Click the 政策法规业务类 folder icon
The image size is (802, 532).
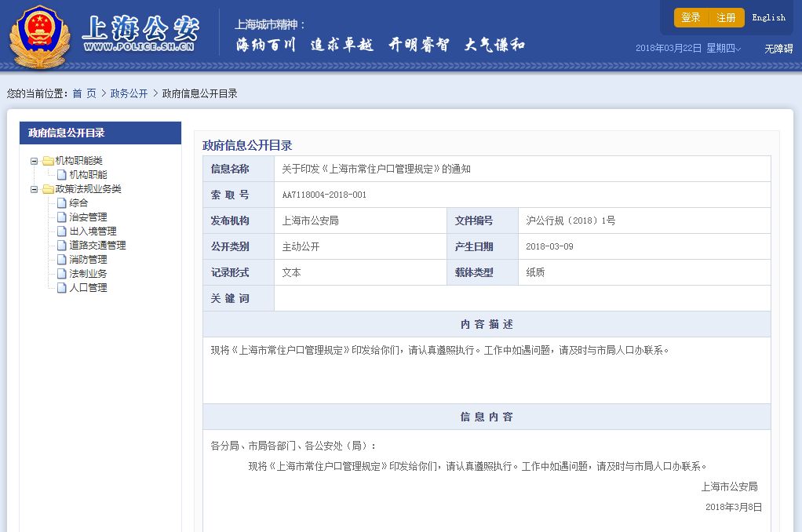48,189
